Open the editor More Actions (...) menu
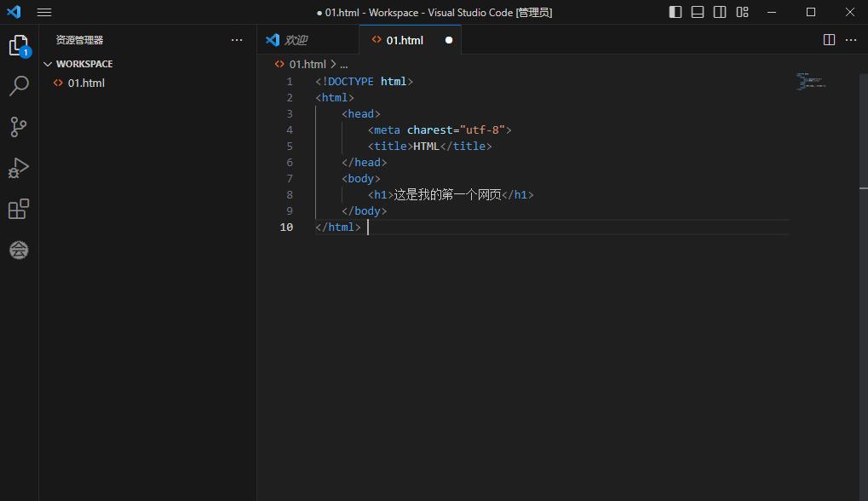The image size is (868, 501). click(x=850, y=39)
